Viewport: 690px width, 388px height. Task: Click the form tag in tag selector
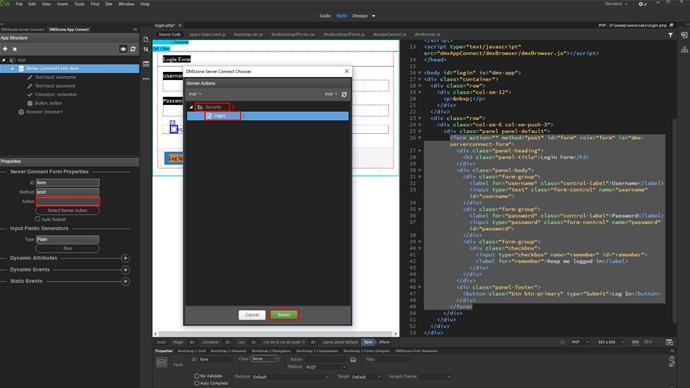point(368,342)
